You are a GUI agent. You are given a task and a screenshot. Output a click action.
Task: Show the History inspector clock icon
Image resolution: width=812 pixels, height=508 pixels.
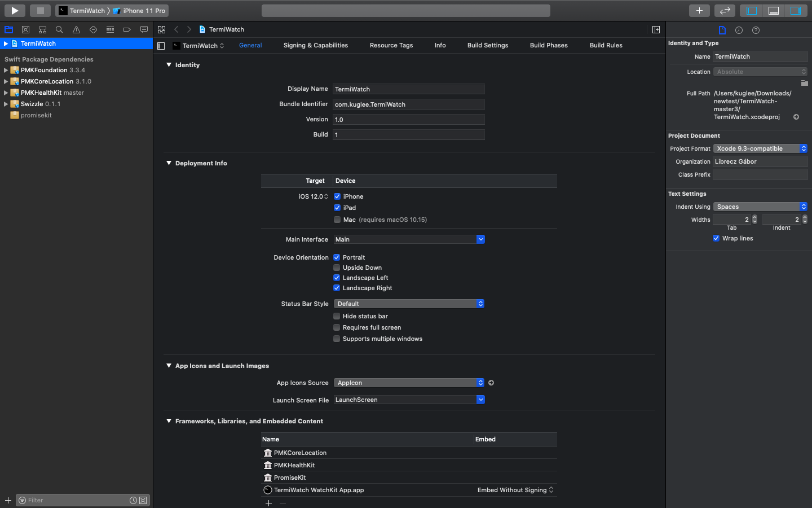pyautogui.click(x=739, y=30)
